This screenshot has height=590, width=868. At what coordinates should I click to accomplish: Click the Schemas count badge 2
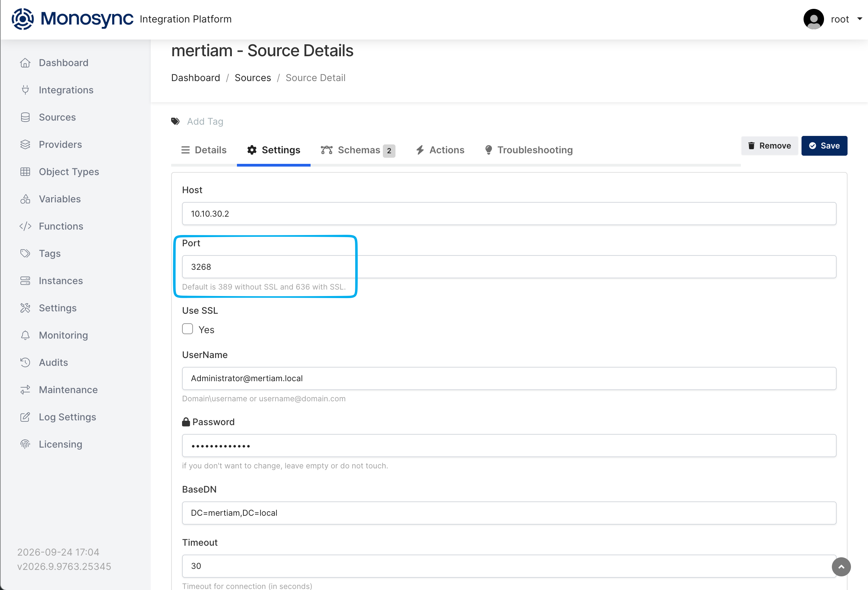[x=389, y=151]
